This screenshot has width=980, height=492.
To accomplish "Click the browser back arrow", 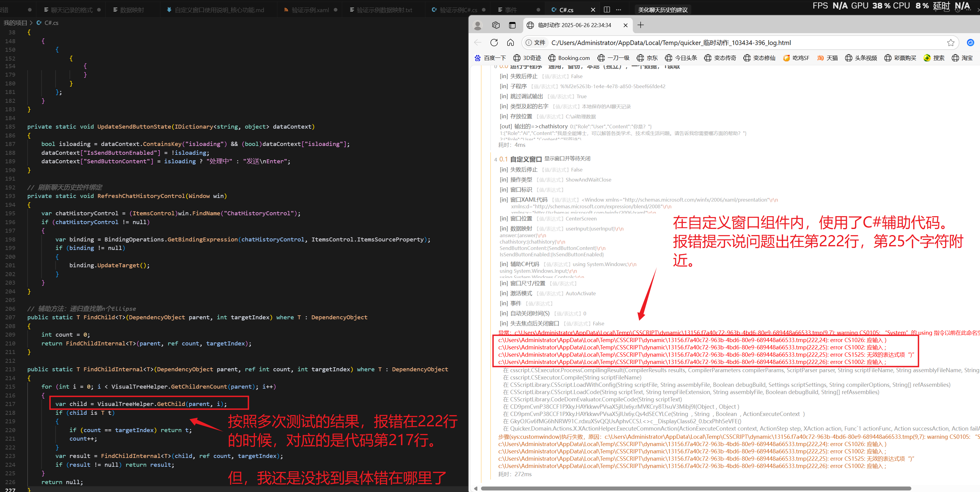I will click(x=478, y=43).
